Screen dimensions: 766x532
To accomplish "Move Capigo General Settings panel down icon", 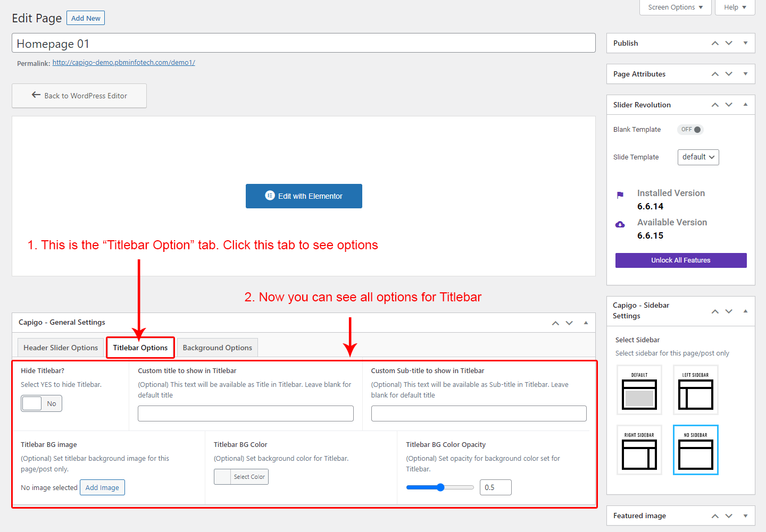I will pos(569,323).
